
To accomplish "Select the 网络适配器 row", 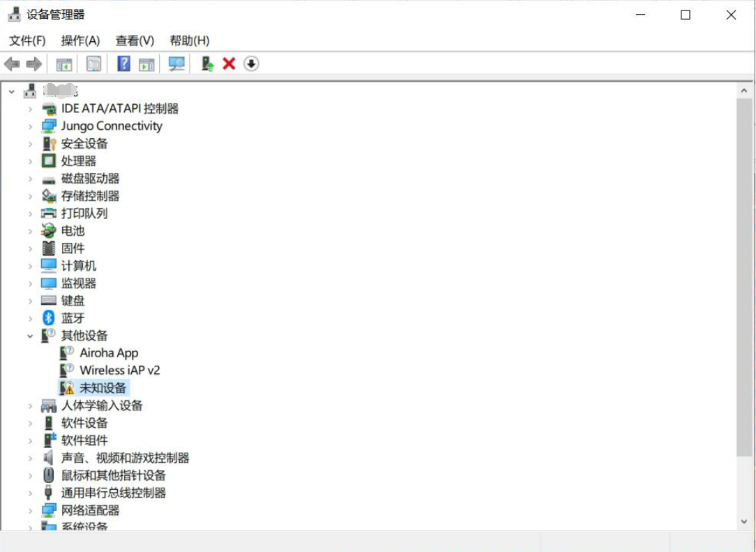I will pos(90,510).
